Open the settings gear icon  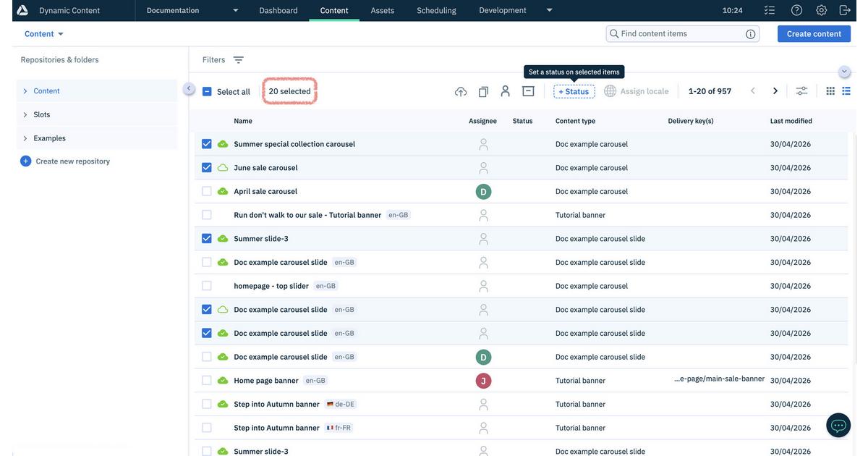coord(821,10)
